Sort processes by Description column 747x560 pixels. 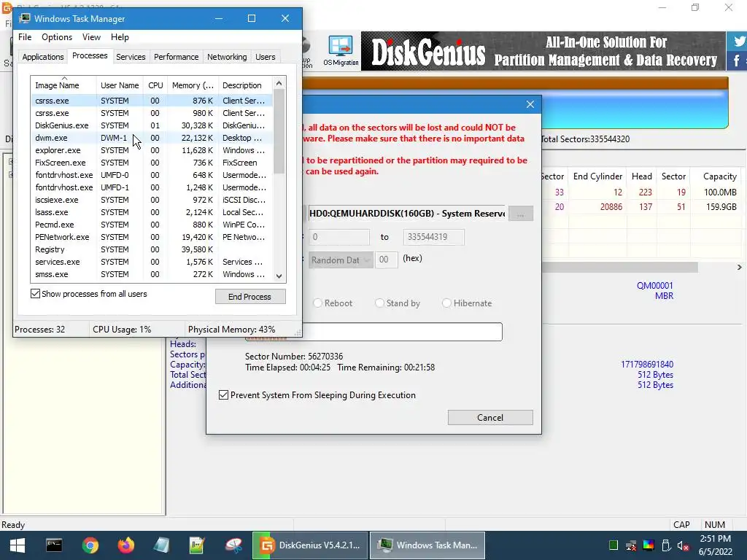coord(245,85)
